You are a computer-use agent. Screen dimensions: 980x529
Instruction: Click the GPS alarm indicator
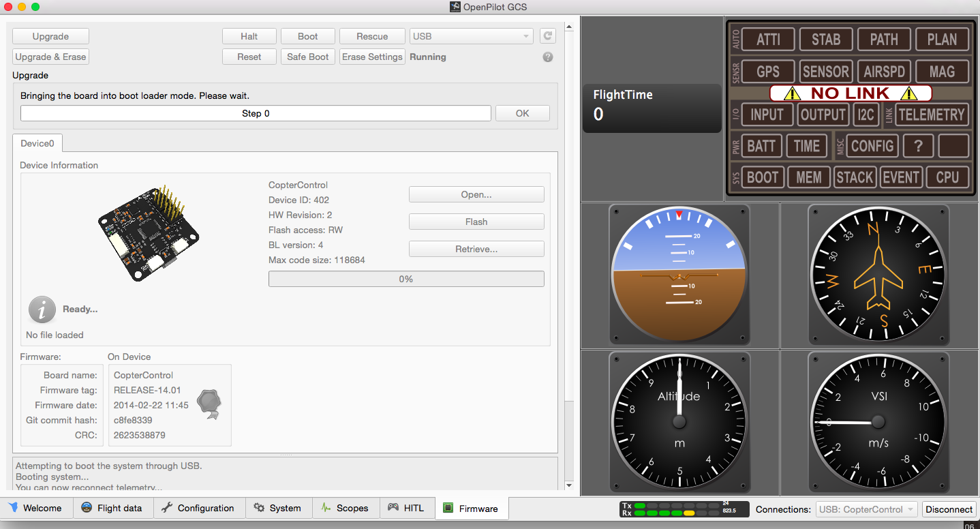point(768,72)
